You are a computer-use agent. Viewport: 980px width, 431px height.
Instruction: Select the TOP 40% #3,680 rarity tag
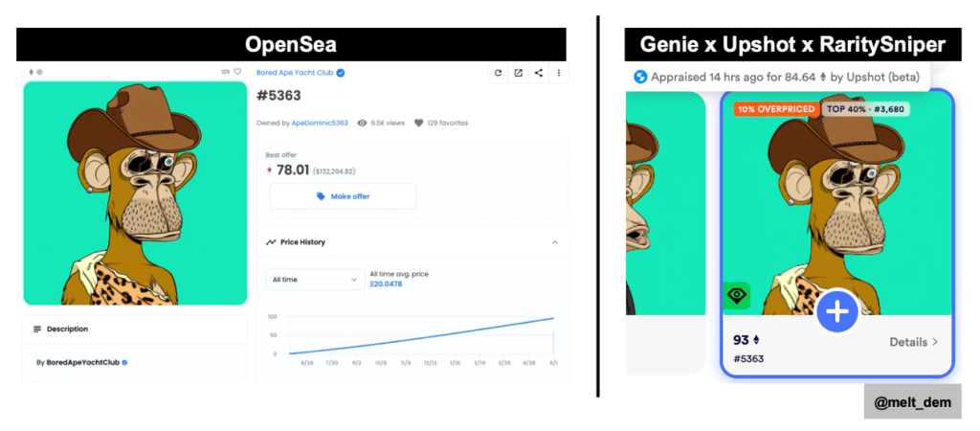point(865,109)
